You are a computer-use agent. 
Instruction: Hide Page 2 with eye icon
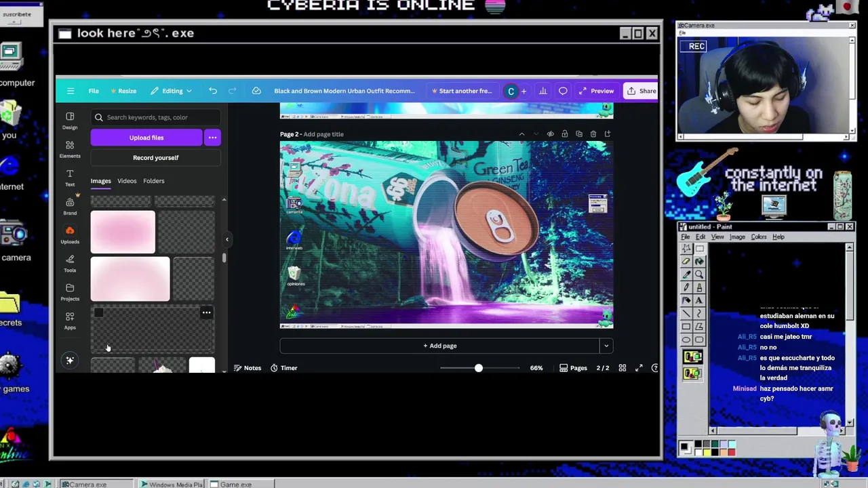550,134
